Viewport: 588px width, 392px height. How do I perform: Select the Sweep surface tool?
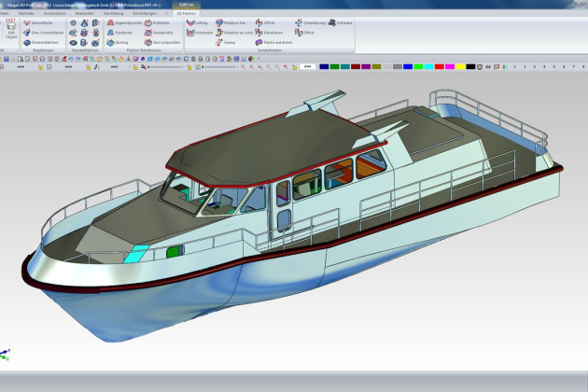pyautogui.click(x=225, y=42)
